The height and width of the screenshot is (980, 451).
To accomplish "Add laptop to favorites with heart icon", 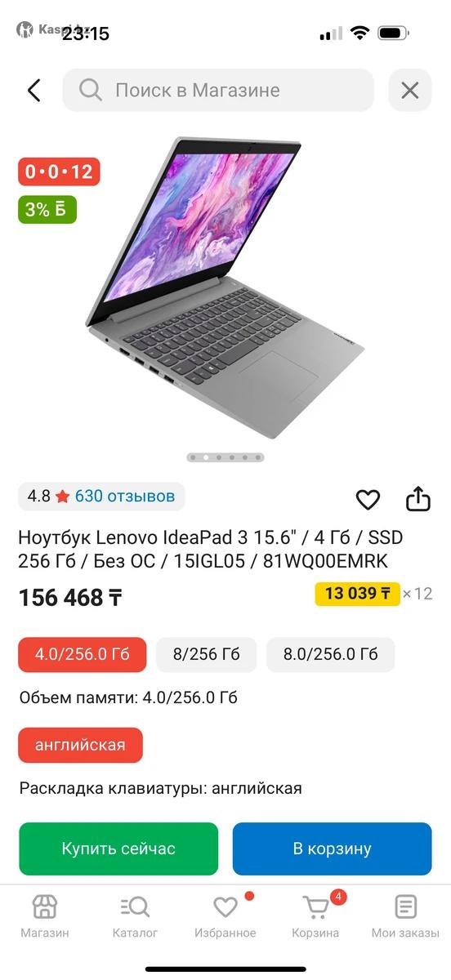I will (368, 499).
